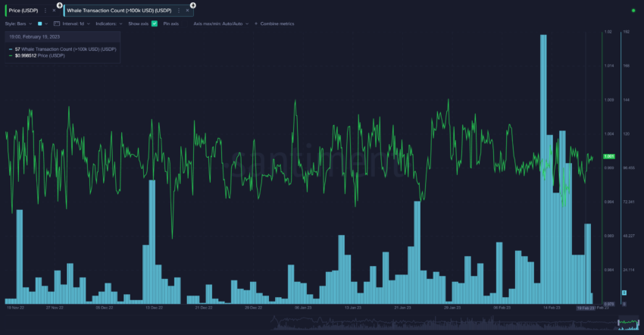The image size is (644, 335).
Task: Click the green status dot top right
Action: tap(633, 11)
